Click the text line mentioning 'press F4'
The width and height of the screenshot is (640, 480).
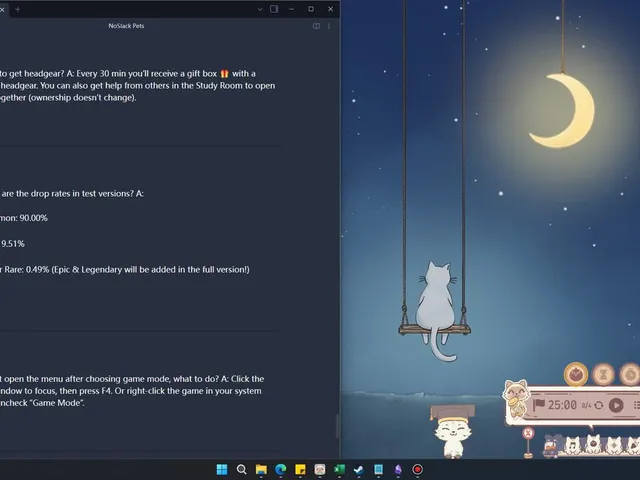(x=131, y=391)
